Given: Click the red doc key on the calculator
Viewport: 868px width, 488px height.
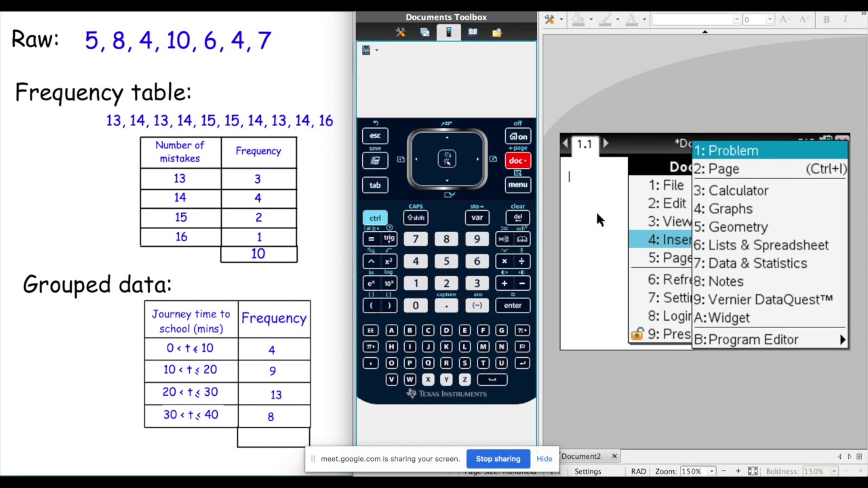Looking at the screenshot, I should click(517, 161).
